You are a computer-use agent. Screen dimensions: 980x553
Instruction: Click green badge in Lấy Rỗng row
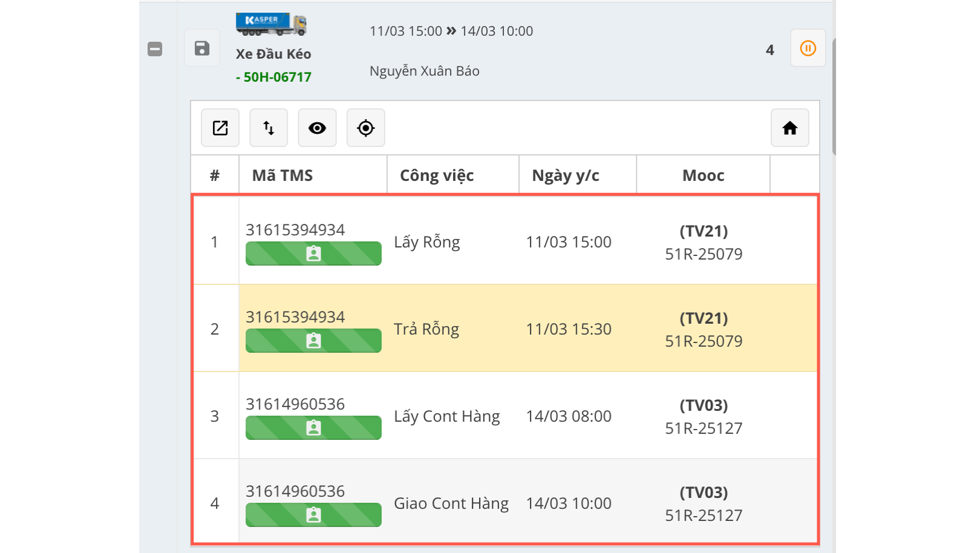313,254
